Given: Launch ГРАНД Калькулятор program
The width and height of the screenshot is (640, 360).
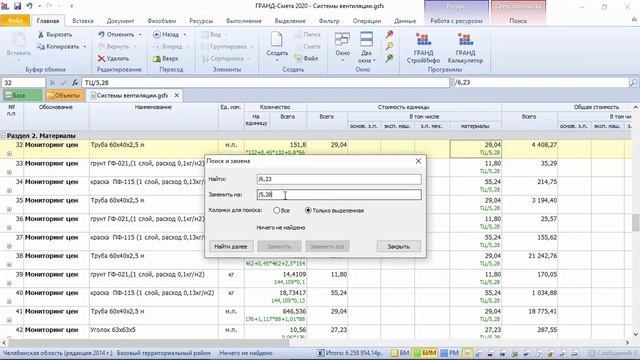Looking at the screenshot, I should click(465, 48).
